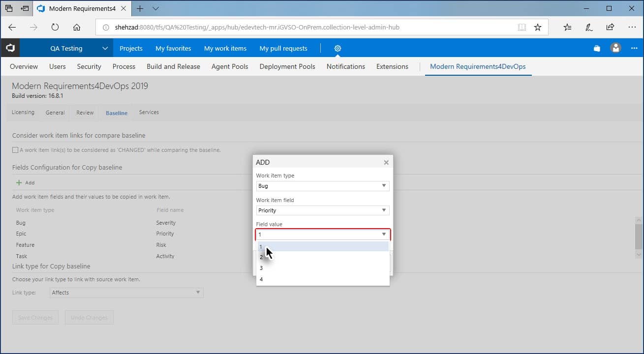This screenshot has height=354, width=644.
Task: Click the green plus Add button
Action: point(26,182)
